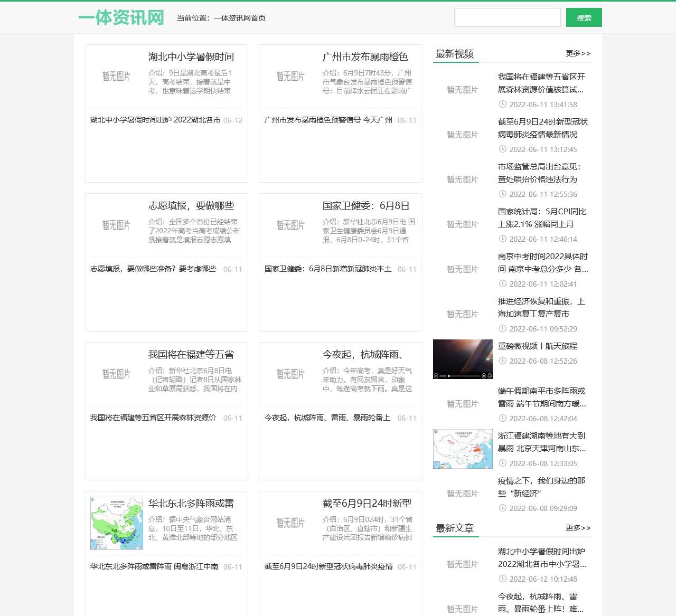This screenshot has width=676, height=616.
Task: Click the clock icon beside 2022-06-08 12:42:04
Action: [503, 419]
